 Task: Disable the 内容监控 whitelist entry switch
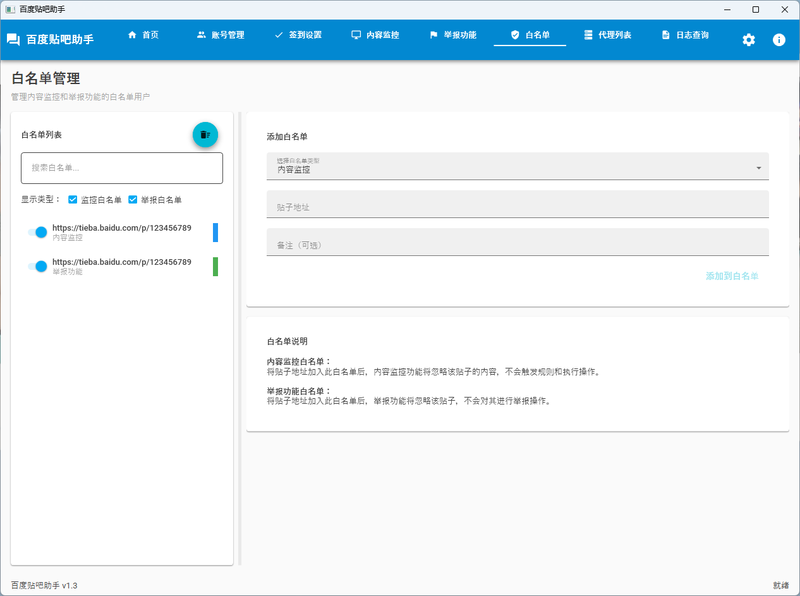(37, 232)
